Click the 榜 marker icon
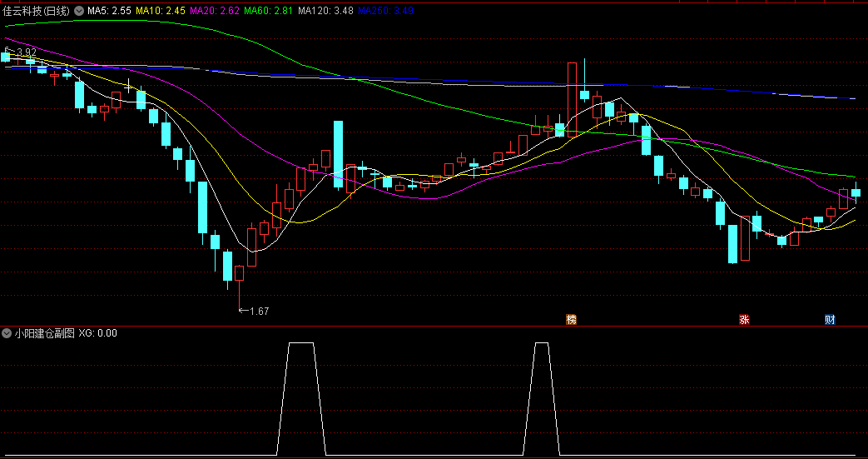Image resolution: width=868 pixels, height=459 pixels. pyautogui.click(x=571, y=319)
